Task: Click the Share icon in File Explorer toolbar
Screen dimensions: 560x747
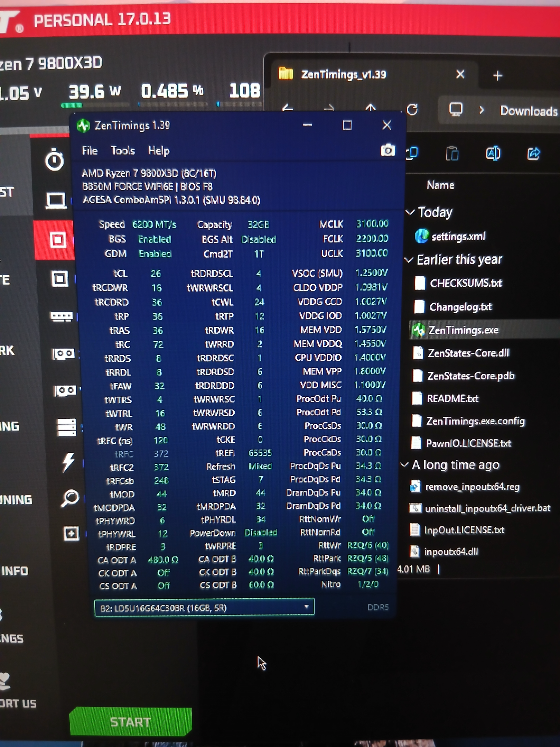Action: [533, 154]
